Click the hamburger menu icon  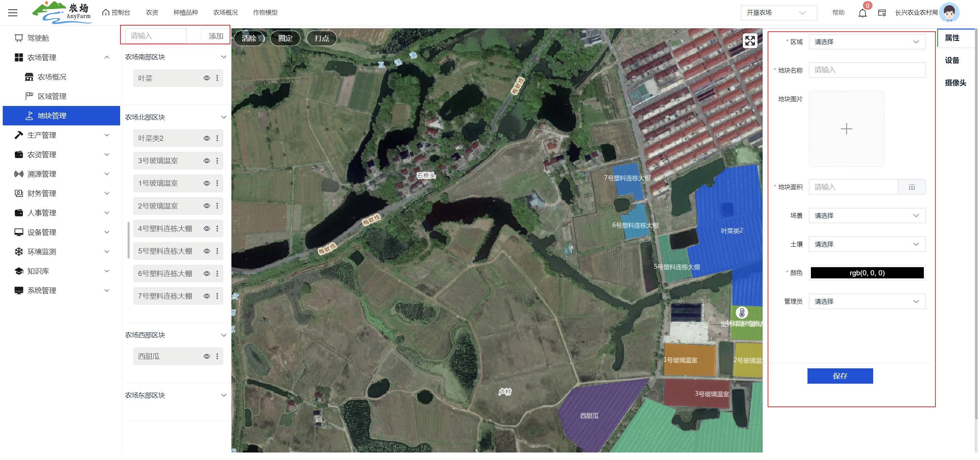click(x=13, y=13)
